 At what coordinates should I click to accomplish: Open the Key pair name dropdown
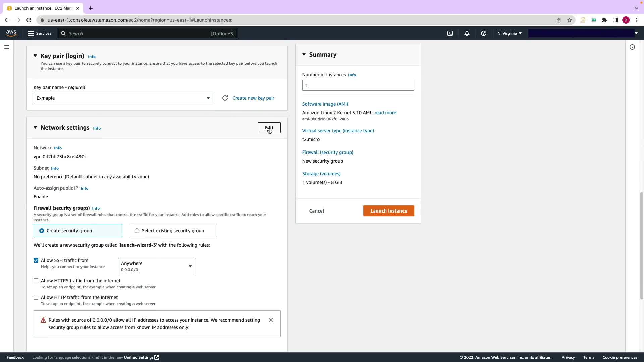[x=123, y=98]
